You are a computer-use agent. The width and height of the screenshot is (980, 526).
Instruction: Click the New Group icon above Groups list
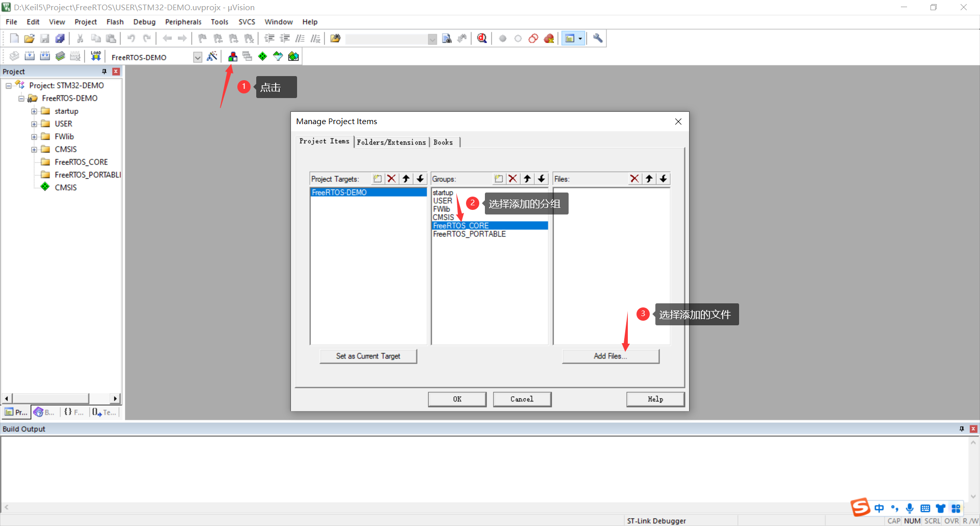[x=499, y=179]
